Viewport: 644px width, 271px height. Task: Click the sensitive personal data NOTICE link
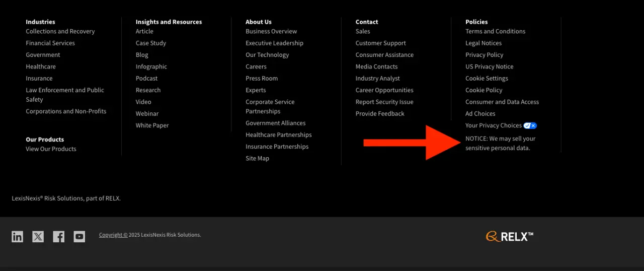pos(500,143)
